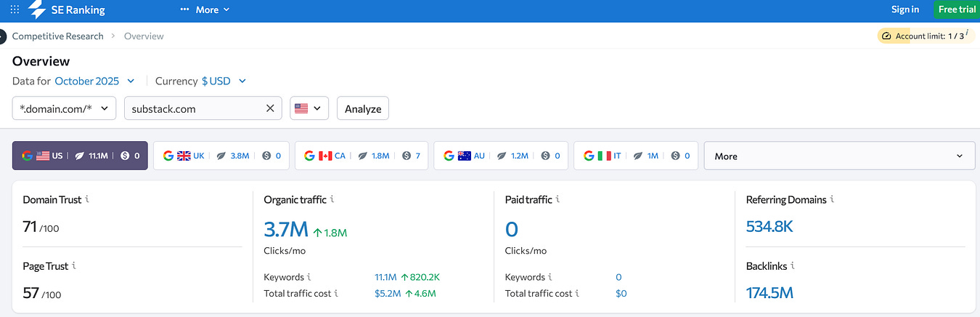The height and width of the screenshot is (317, 980).
Task: Open Competitive Research breadcrumb
Action: (x=57, y=36)
